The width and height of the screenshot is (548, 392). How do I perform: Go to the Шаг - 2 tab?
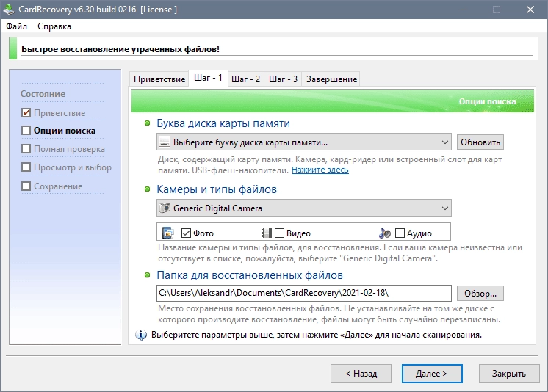(246, 79)
